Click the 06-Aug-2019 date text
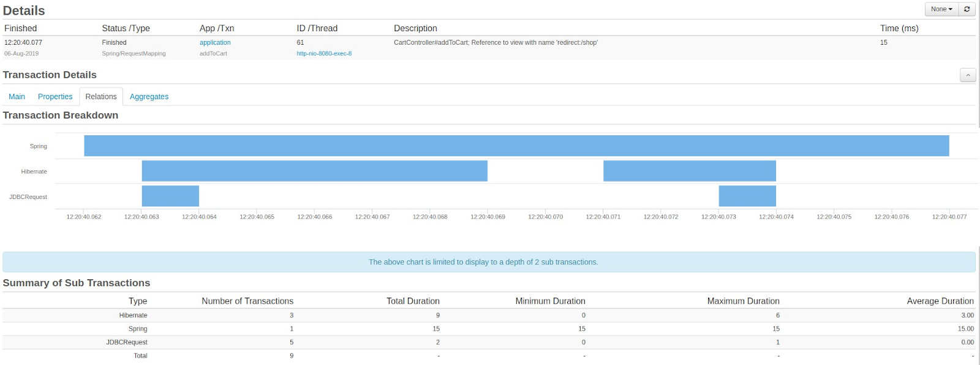This screenshot has width=980, height=365. coord(21,54)
